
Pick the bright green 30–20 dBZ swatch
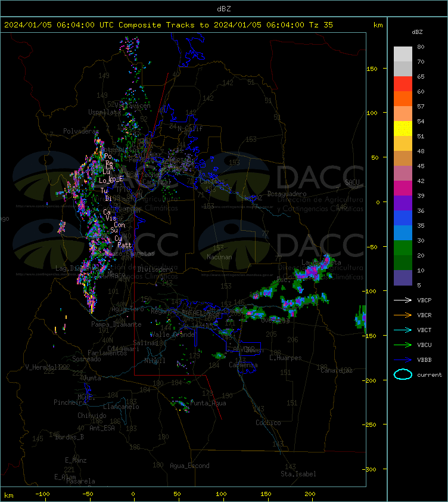point(403,247)
